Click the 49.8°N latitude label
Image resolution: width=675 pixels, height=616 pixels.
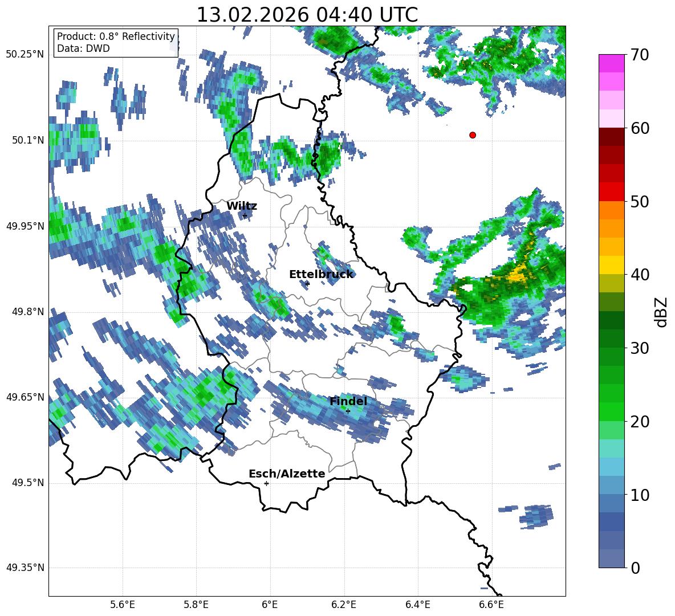click(28, 312)
